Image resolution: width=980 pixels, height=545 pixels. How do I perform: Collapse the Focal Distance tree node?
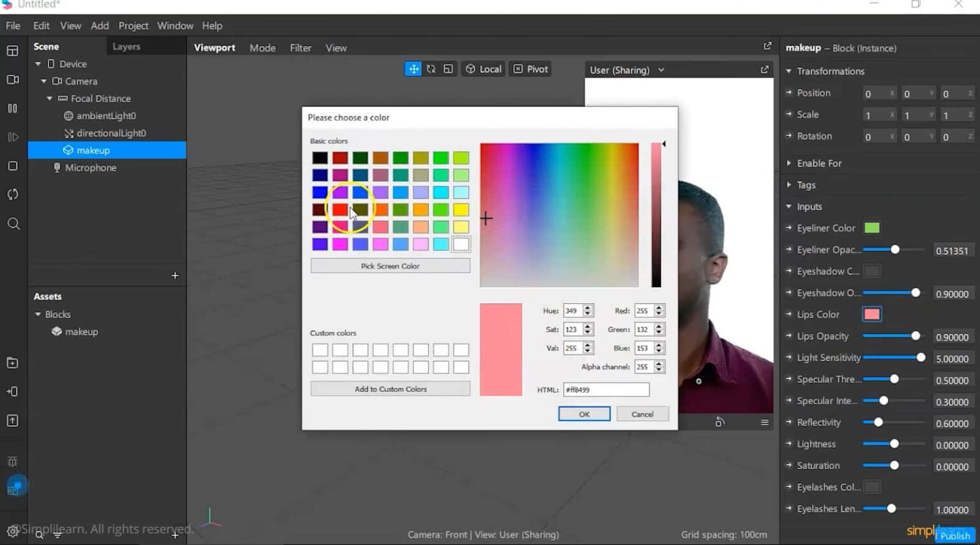click(x=50, y=98)
